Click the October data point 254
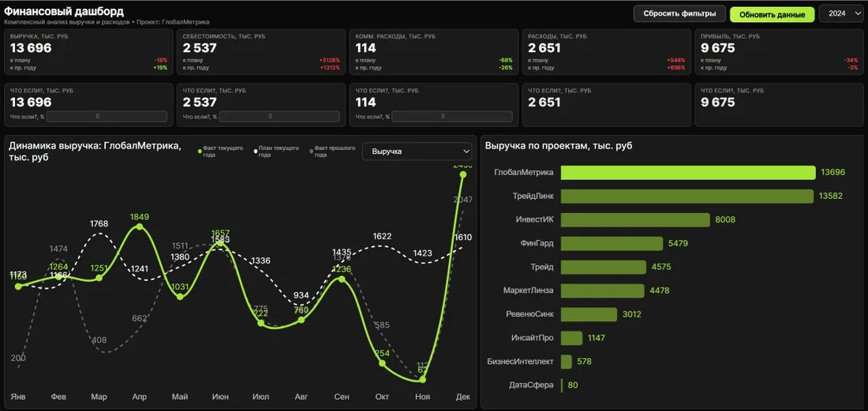 tap(382, 364)
